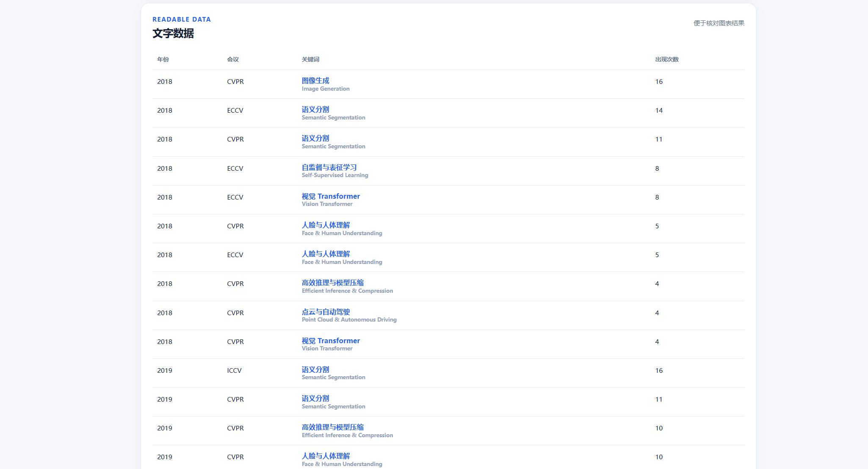868x469 pixels.
Task: Open 点云与自动驾驶 keyword link
Action: (x=326, y=312)
